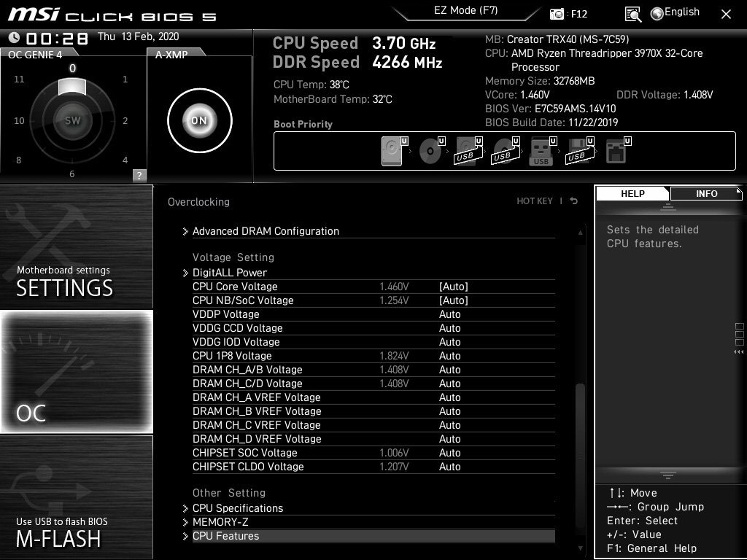Click the HOT KEY button
This screenshot has width=747, height=560.
(535, 201)
